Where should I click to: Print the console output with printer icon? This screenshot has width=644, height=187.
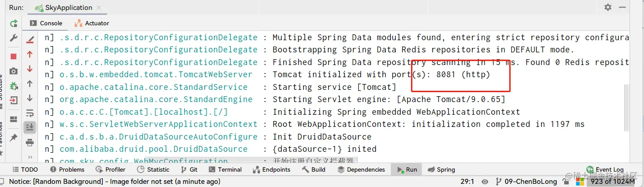click(x=30, y=143)
